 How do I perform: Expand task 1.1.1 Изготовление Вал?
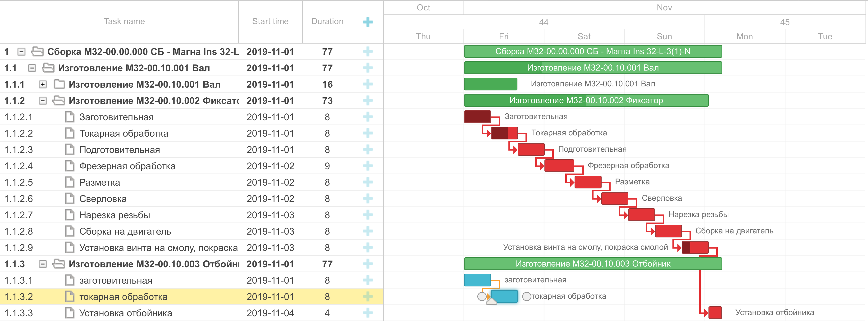42,85
